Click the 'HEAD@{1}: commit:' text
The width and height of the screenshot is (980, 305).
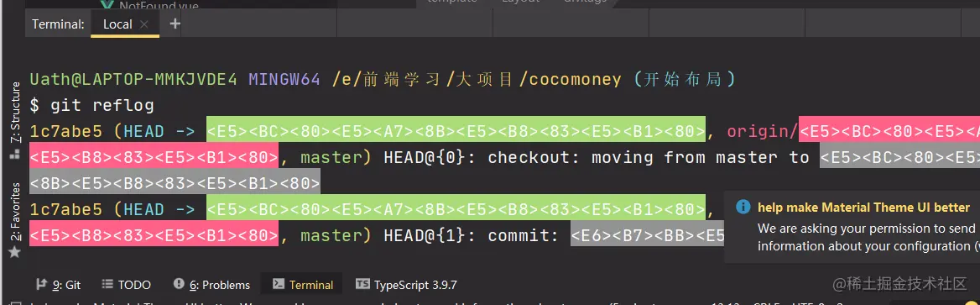point(471,235)
